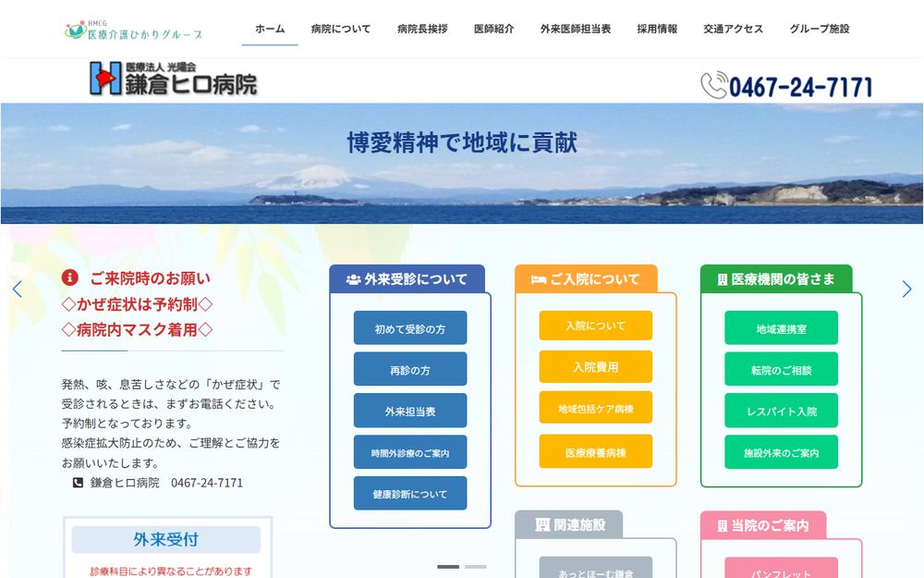Click 施設外来のご案内 button
The height and width of the screenshot is (578, 924).
pyautogui.click(x=782, y=452)
